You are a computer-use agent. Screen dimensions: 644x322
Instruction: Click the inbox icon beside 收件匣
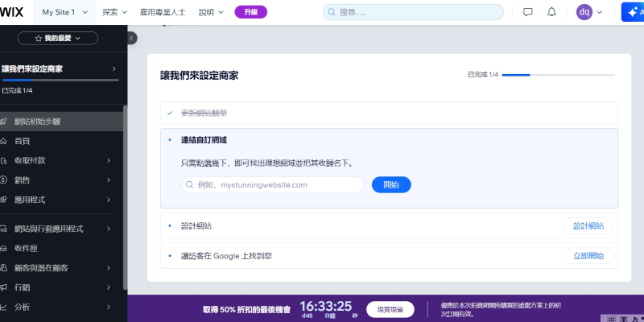(4, 249)
